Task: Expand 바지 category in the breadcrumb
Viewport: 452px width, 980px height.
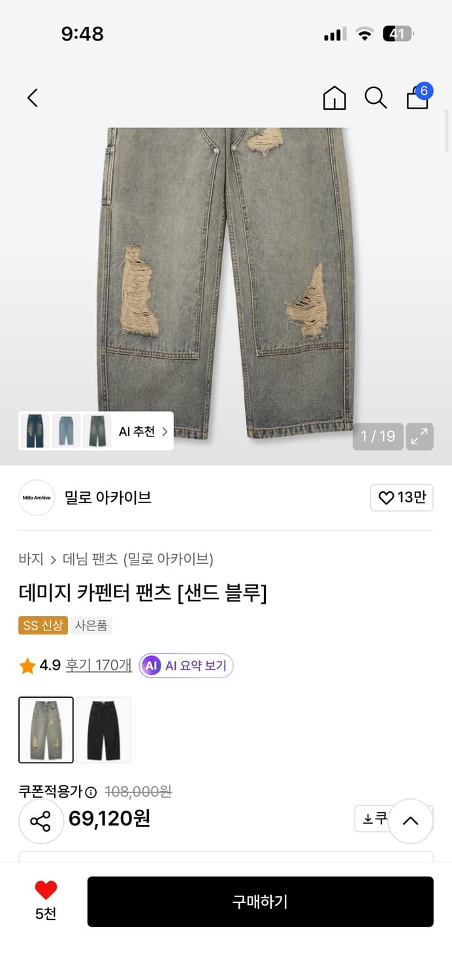Action: coord(27,560)
